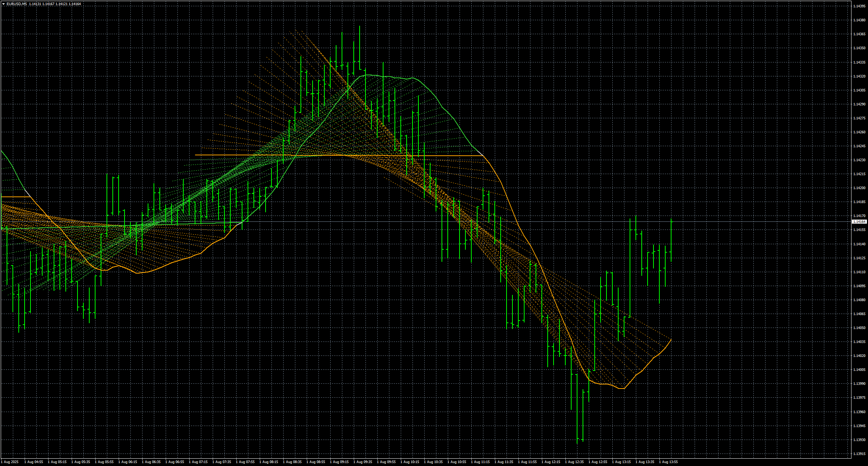Click the 1.13915 price axis label
This screenshot has width=868, height=466.
[x=859, y=454]
